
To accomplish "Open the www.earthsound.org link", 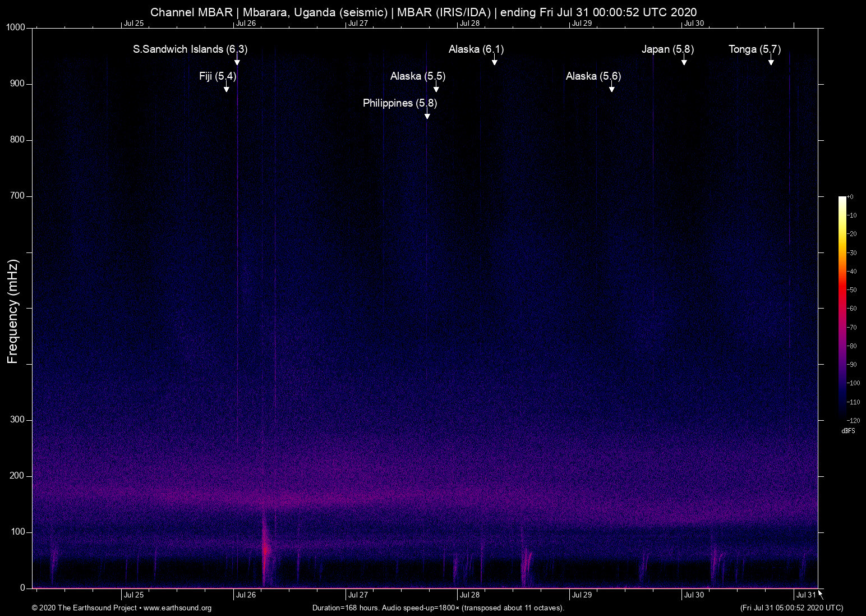I will point(177,608).
